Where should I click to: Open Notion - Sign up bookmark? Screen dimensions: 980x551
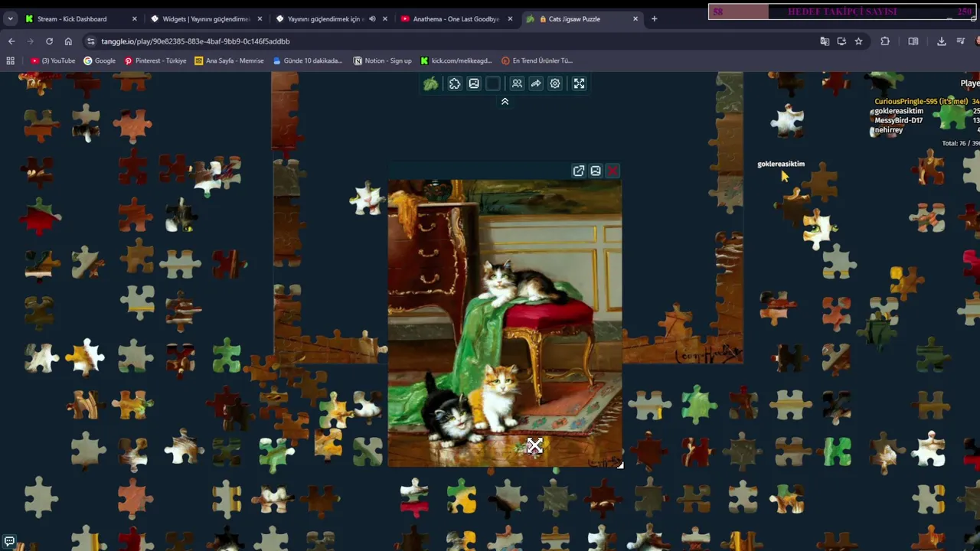click(382, 60)
